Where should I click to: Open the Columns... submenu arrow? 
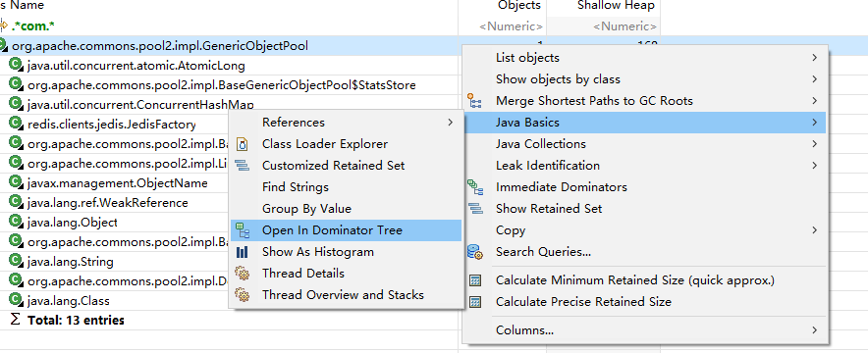tap(814, 330)
